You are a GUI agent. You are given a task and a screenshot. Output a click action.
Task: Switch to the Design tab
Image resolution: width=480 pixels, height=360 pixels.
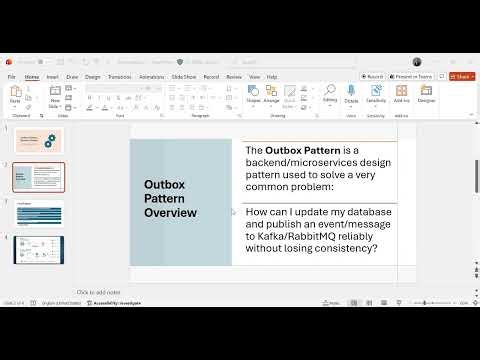point(92,77)
